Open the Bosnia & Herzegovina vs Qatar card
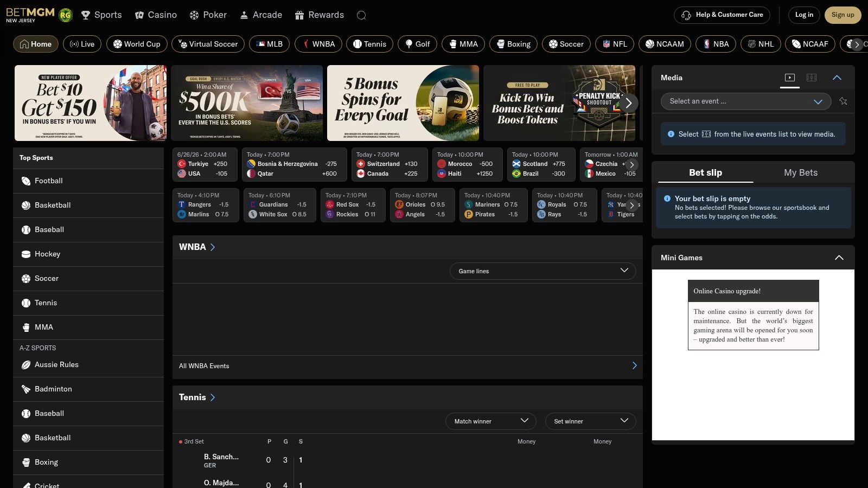The width and height of the screenshot is (868, 488). 294,164
